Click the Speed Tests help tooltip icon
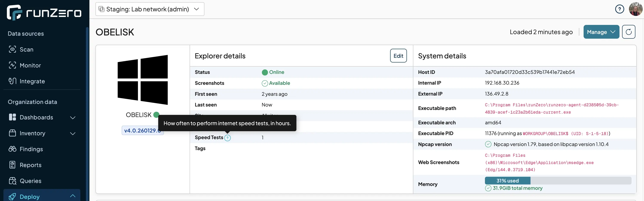The image size is (644, 201). 227,138
